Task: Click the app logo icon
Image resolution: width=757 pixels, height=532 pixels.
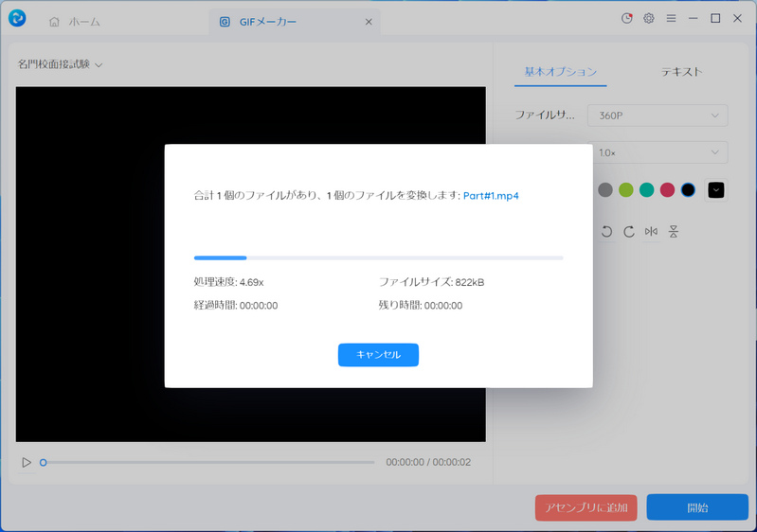Action: (17, 18)
